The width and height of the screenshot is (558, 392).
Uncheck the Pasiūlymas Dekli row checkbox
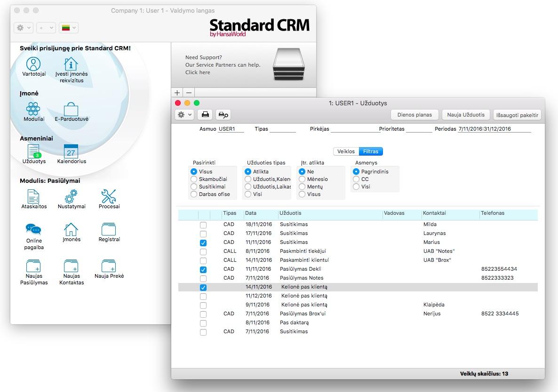pos(203,269)
